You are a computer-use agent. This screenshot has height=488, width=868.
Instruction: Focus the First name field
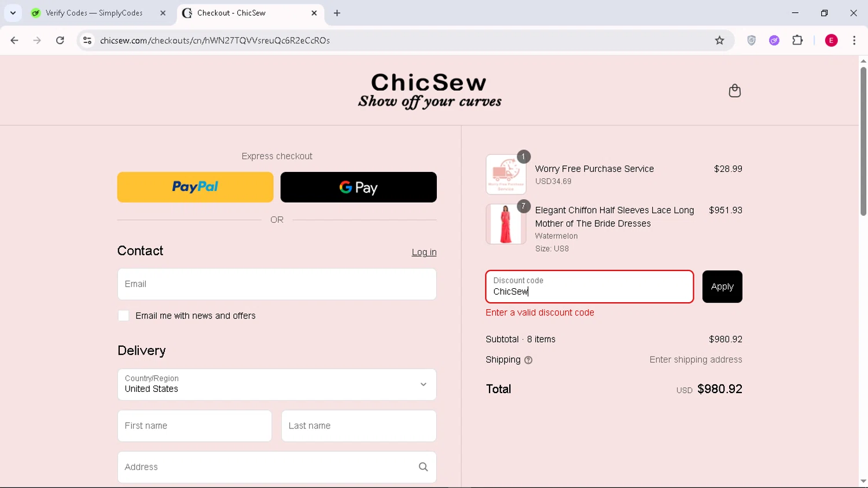[194, 426]
